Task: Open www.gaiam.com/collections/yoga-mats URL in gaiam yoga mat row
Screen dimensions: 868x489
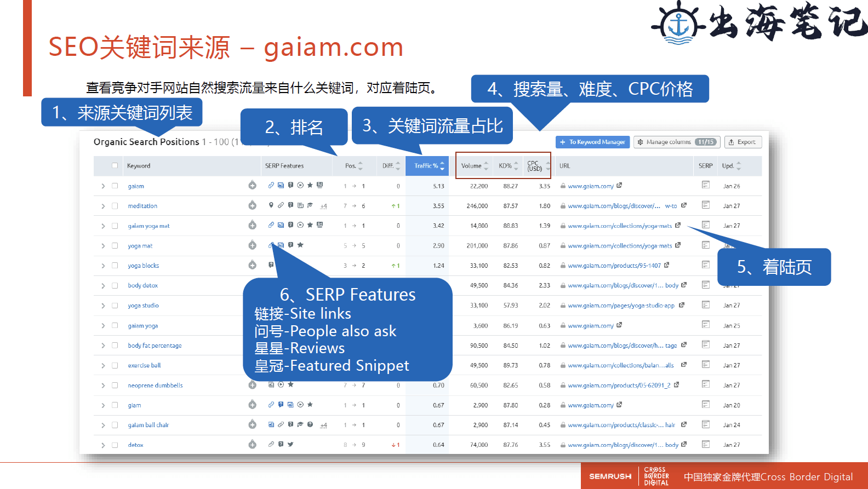Action: click(x=620, y=226)
